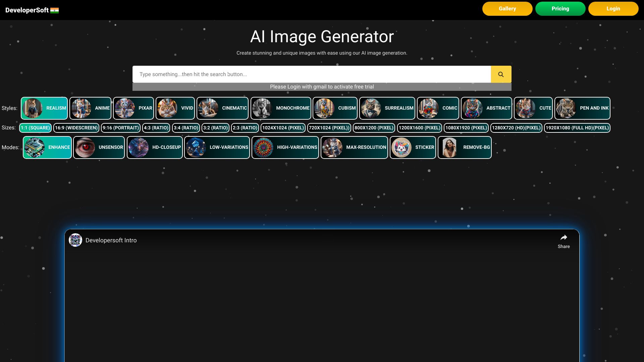644x362 pixels.
Task: Toggle the UNSENSOR mode
Action: 99,147
